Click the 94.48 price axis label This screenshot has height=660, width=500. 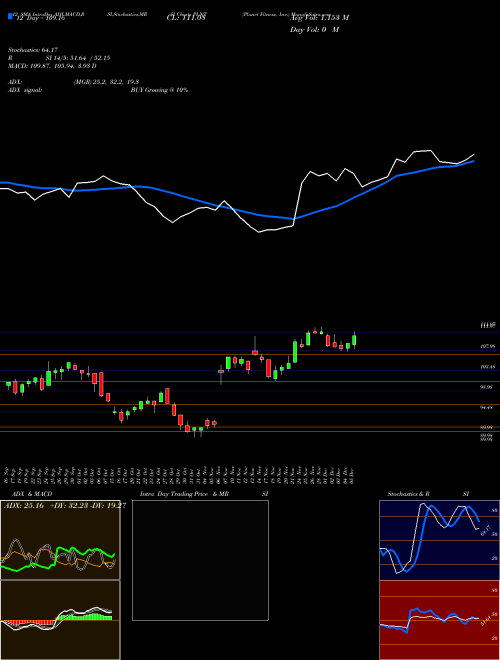tap(487, 407)
